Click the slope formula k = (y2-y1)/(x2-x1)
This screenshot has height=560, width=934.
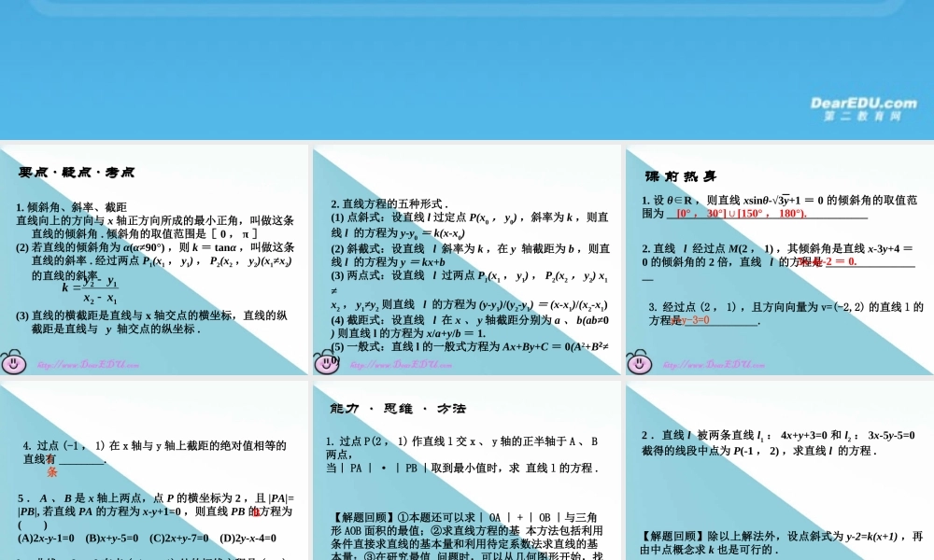pos(90,288)
